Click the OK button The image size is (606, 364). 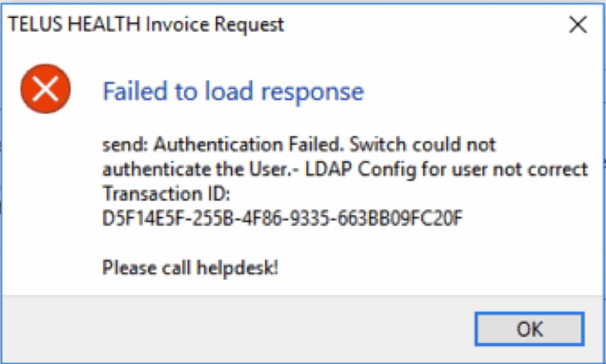pyautogui.click(x=530, y=329)
